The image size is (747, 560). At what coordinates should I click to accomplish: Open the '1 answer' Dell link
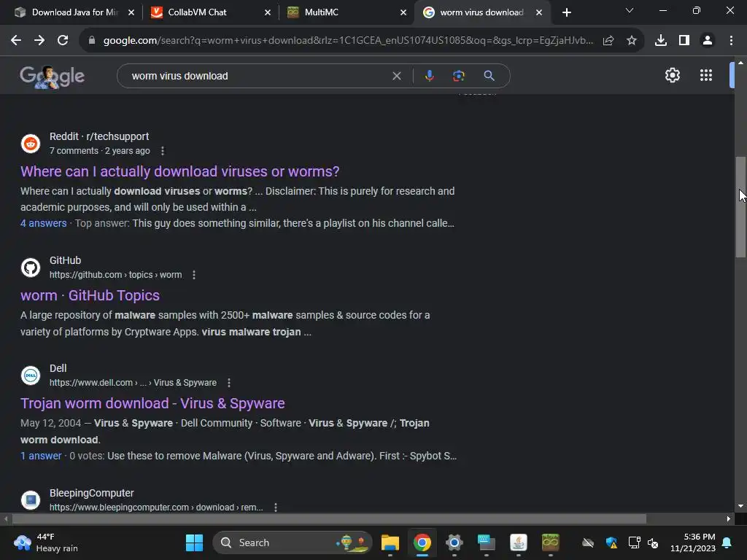click(41, 456)
